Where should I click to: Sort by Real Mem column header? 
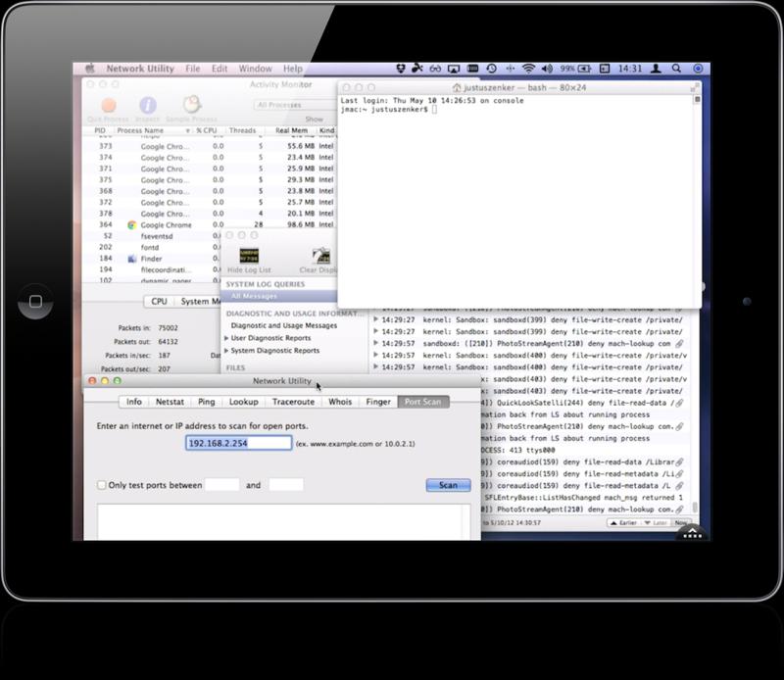[x=291, y=131]
